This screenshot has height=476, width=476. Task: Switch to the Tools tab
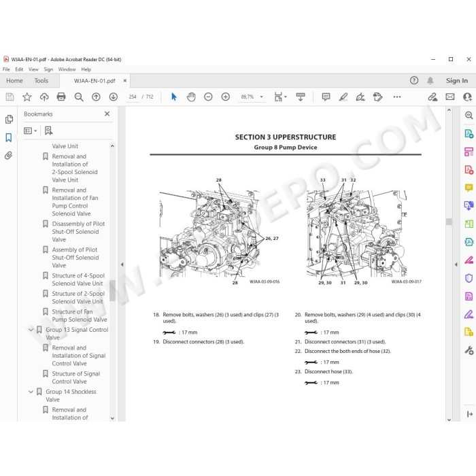click(x=41, y=81)
